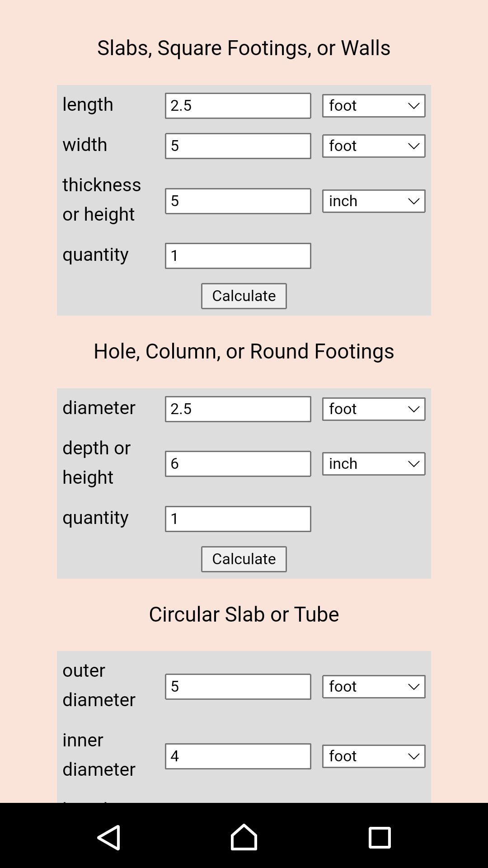
Task: Open the diameter unit dropdown
Action: (374, 409)
